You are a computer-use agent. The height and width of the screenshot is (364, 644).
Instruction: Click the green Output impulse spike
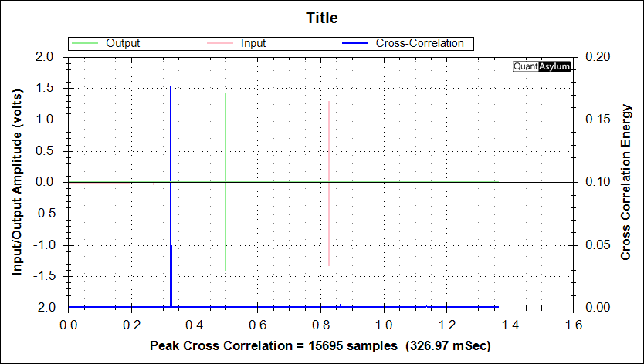225,182
